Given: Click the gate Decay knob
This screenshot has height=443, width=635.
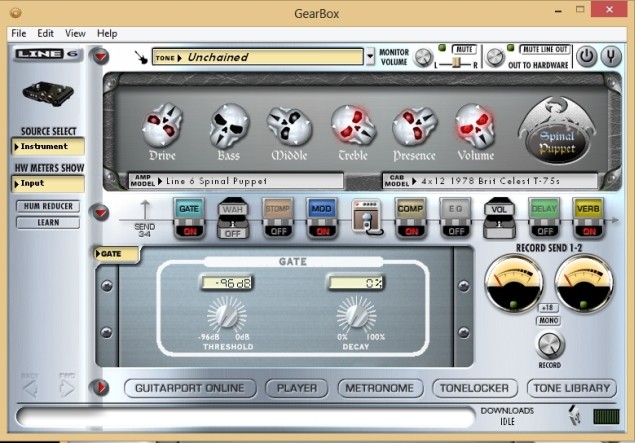Looking at the screenshot, I should click(x=356, y=315).
